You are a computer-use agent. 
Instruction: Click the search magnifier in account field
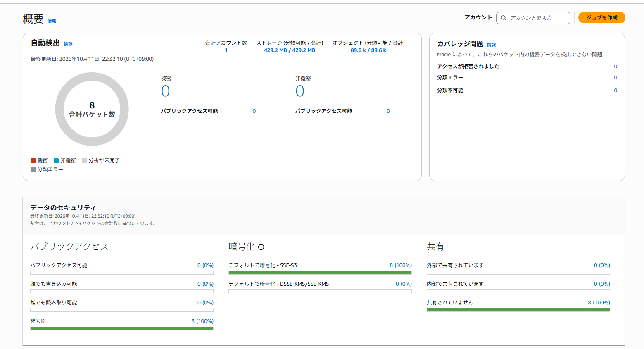[x=504, y=18]
